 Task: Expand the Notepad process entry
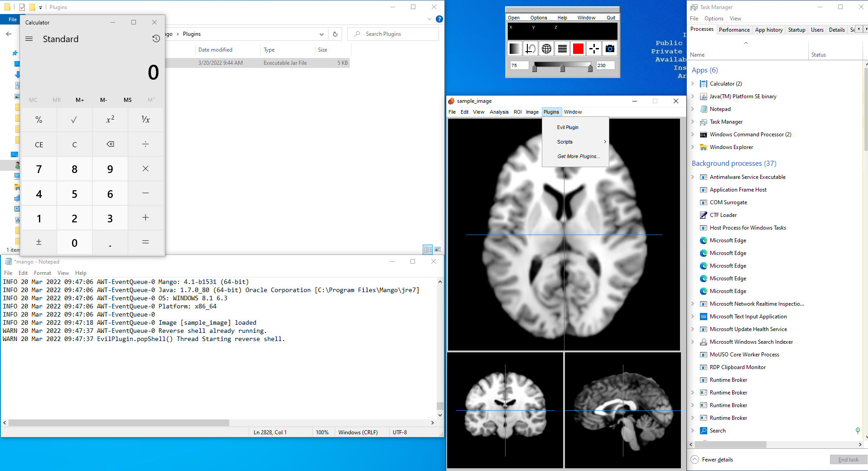point(693,109)
